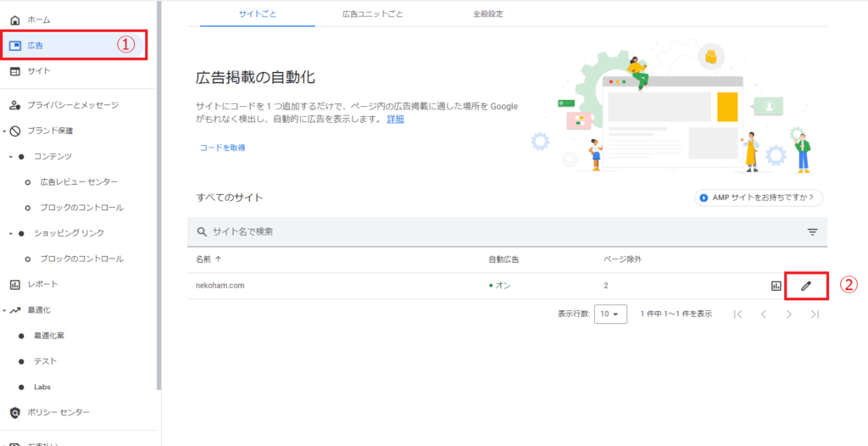The width and height of the screenshot is (868, 446).
Task: Click the magnifier icon in site search
Action: coord(202,231)
